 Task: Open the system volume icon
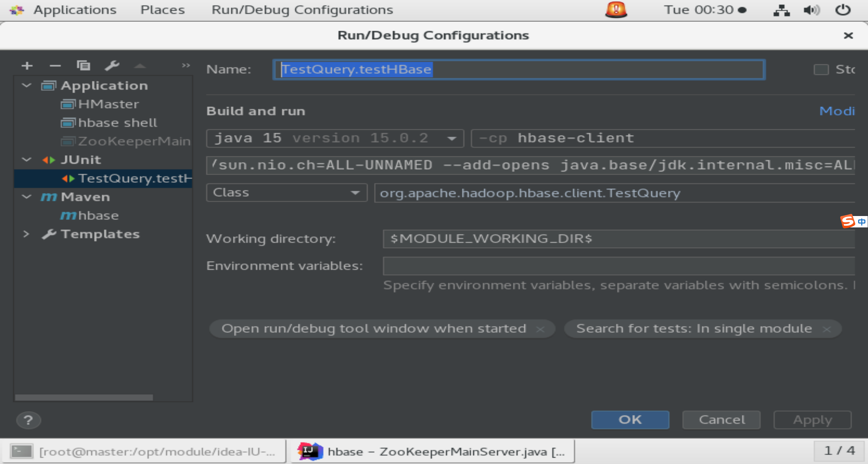pyautogui.click(x=811, y=10)
